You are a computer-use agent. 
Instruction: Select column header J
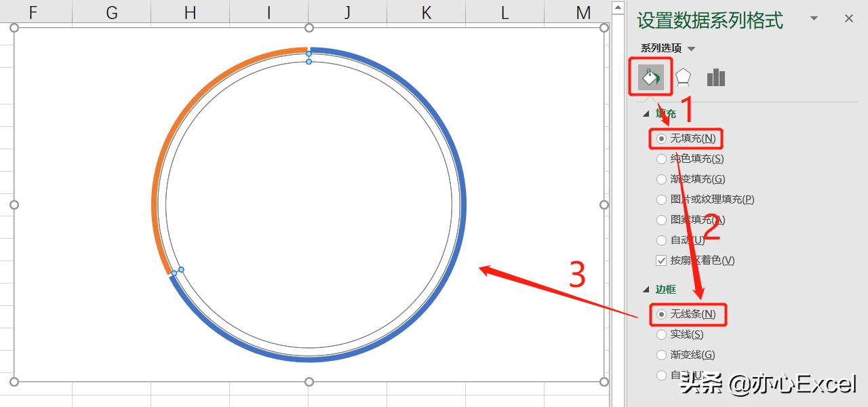pyautogui.click(x=347, y=12)
